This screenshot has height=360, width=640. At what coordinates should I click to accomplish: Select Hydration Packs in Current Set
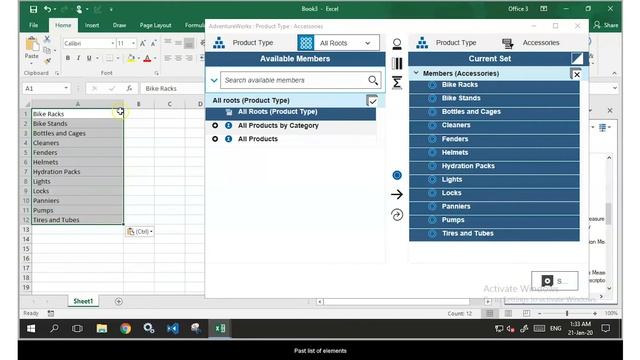(x=494, y=167)
